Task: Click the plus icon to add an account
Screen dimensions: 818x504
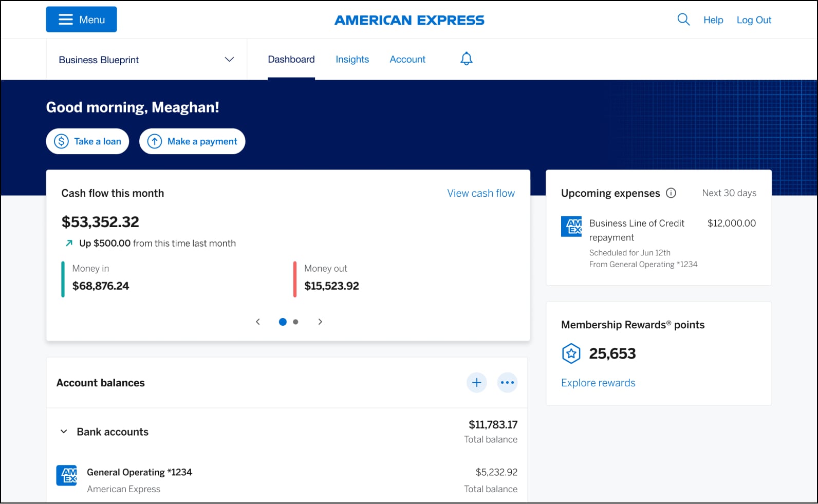Action: (x=476, y=382)
